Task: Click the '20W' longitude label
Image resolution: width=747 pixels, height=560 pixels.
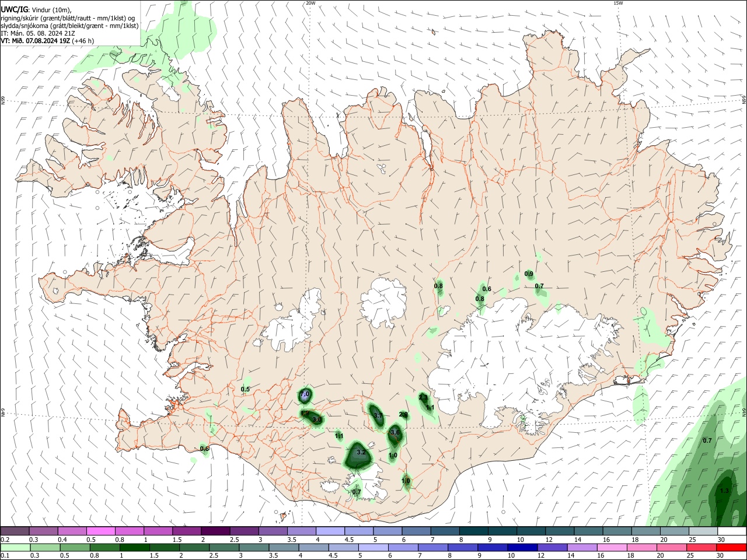Action: coord(310,3)
